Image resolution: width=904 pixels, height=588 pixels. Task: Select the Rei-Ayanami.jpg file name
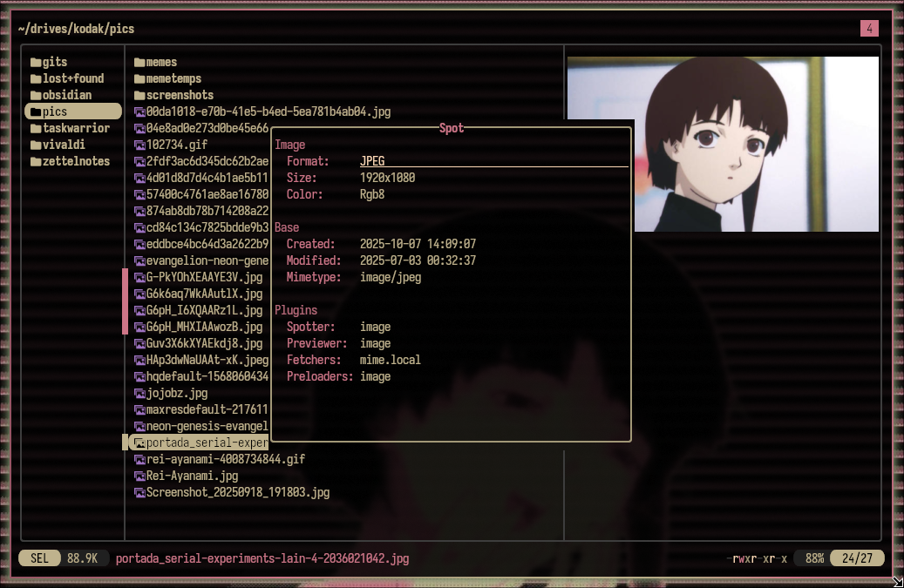click(x=192, y=476)
